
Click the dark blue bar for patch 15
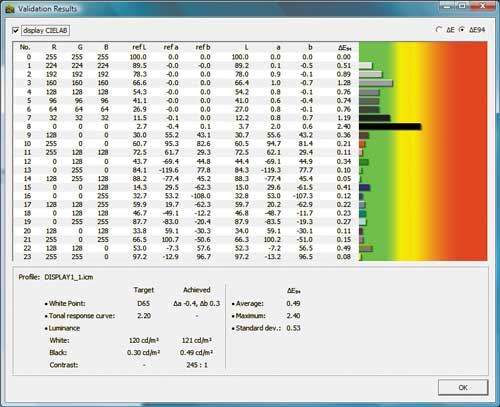coord(364,188)
